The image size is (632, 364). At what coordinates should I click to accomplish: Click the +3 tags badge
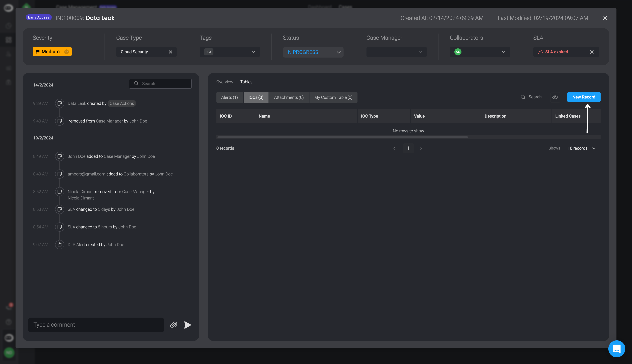[x=209, y=52]
